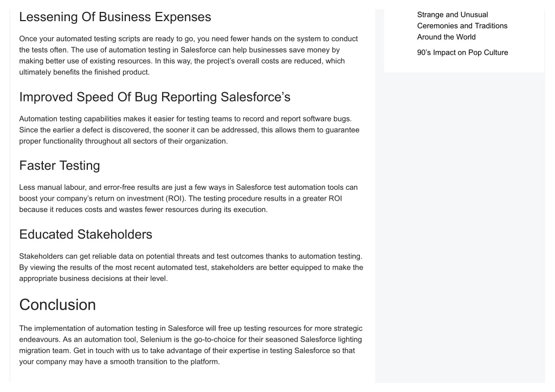Click the empty gray sidebar area below links
Viewport: 555px width, 392px height.
click(x=464, y=227)
